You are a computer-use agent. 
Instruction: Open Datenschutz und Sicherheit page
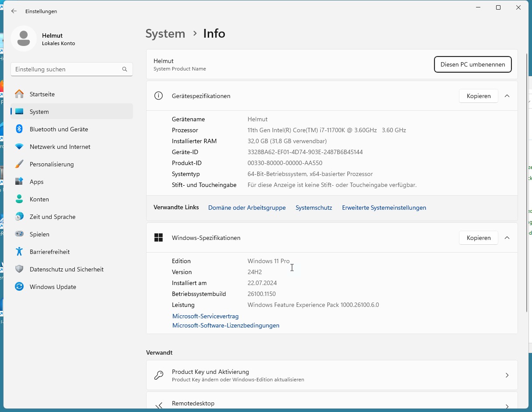coord(72,269)
